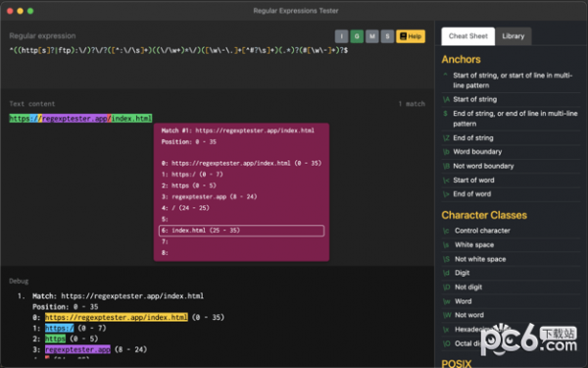Click the green macOS maximize button
This screenshot has width=588, height=368.
pyautogui.click(x=30, y=11)
